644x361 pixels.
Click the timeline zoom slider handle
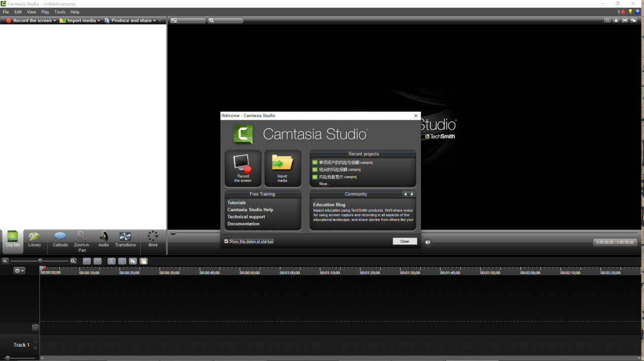[x=40, y=261]
